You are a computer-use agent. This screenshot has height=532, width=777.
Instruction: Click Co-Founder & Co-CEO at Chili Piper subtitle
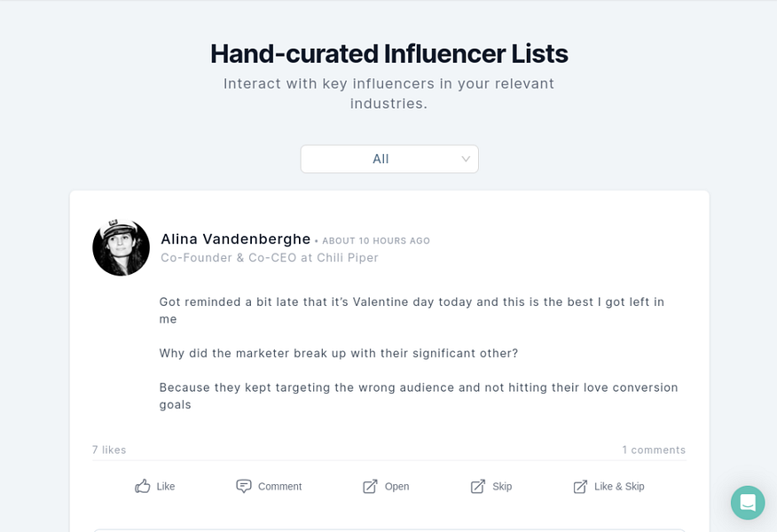coord(270,258)
